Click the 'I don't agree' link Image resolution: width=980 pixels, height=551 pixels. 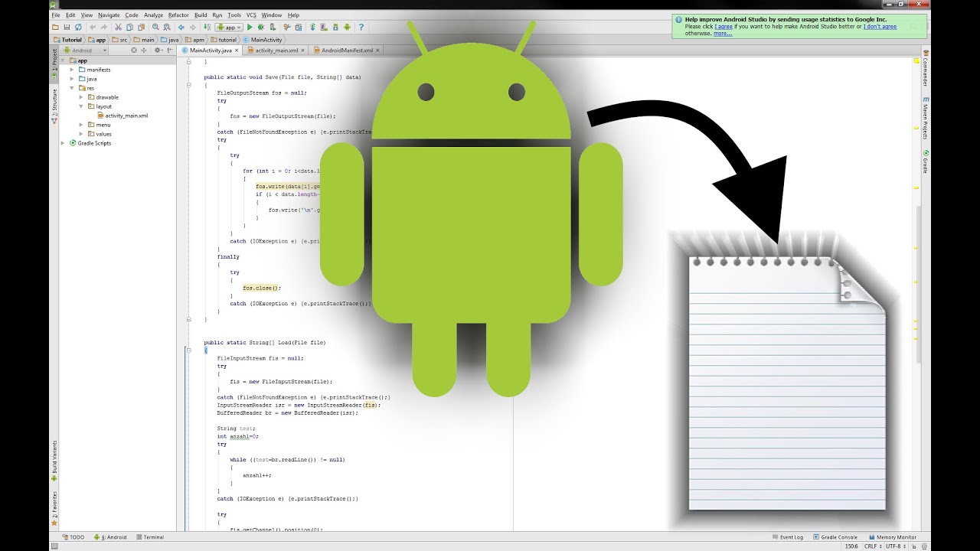tap(880, 27)
